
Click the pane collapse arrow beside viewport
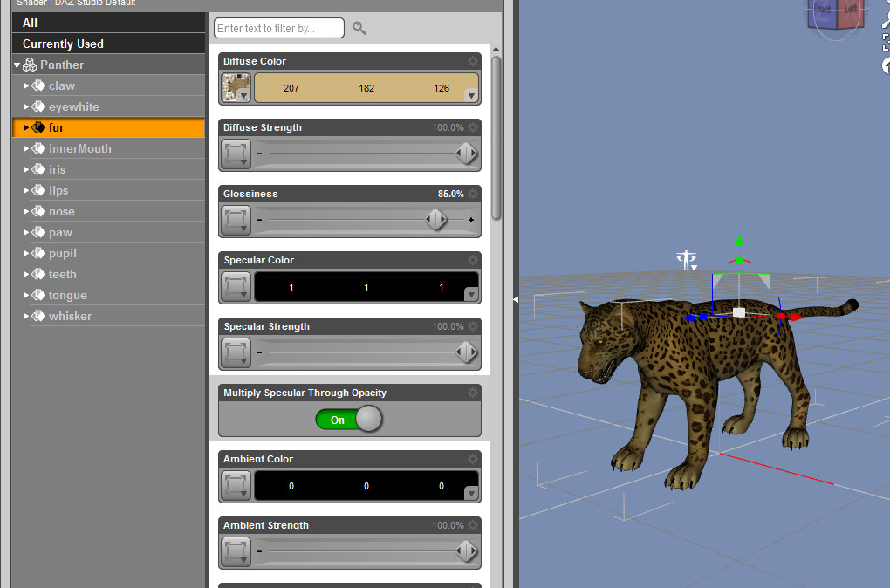coord(516,299)
